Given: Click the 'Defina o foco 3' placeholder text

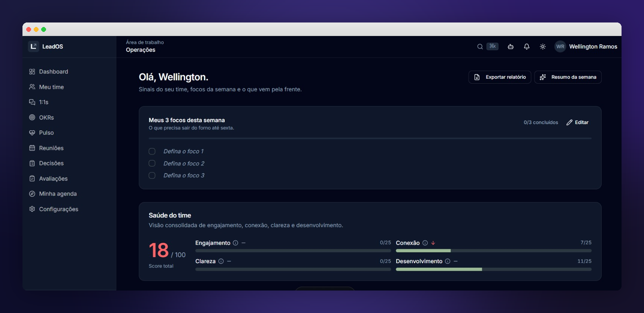Looking at the screenshot, I should [x=184, y=175].
